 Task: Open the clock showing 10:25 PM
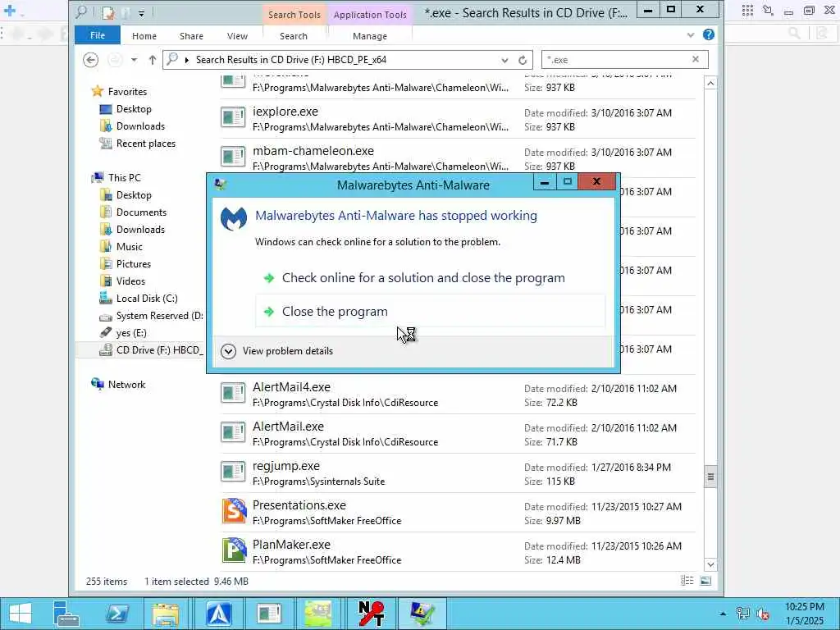[804, 614]
